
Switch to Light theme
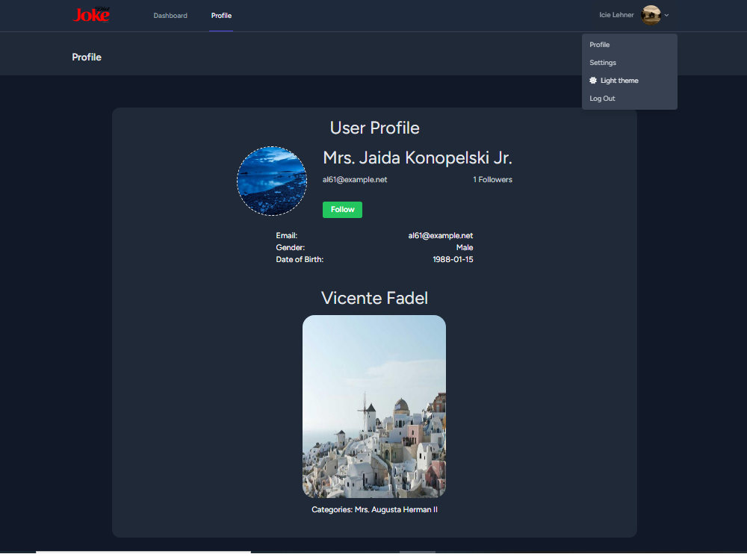point(629,81)
